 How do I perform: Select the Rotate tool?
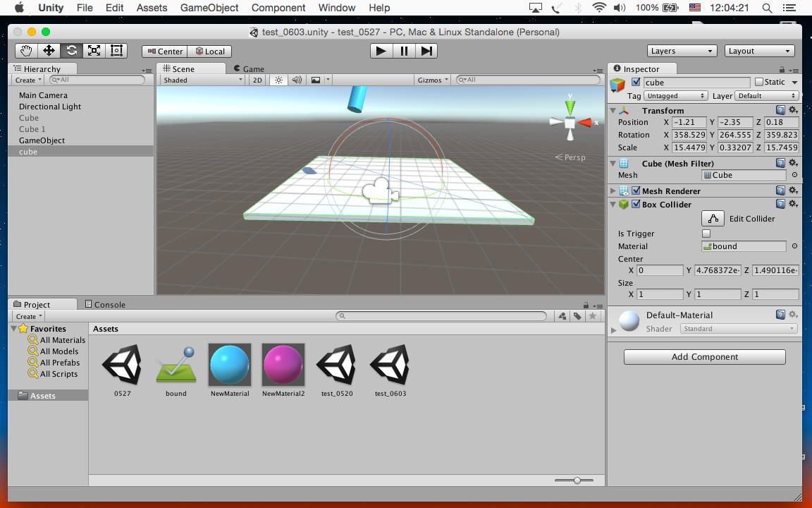[71, 51]
